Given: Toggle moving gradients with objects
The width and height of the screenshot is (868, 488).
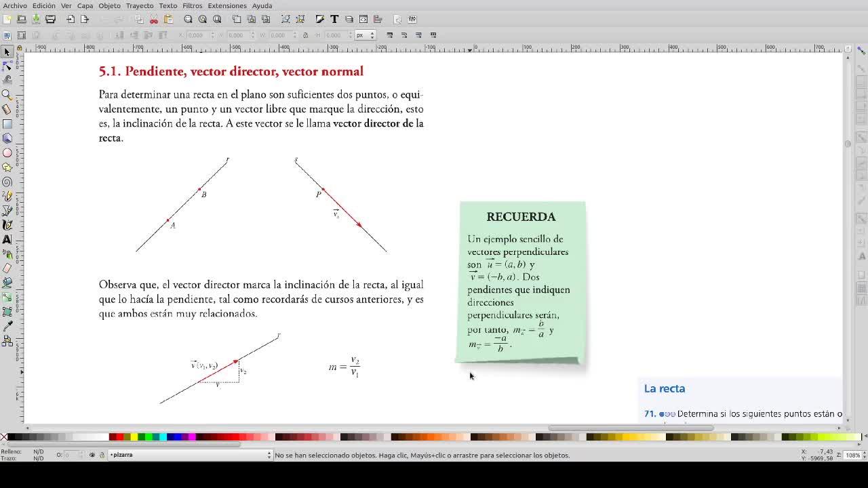Looking at the screenshot, I should [x=419, y=35].
